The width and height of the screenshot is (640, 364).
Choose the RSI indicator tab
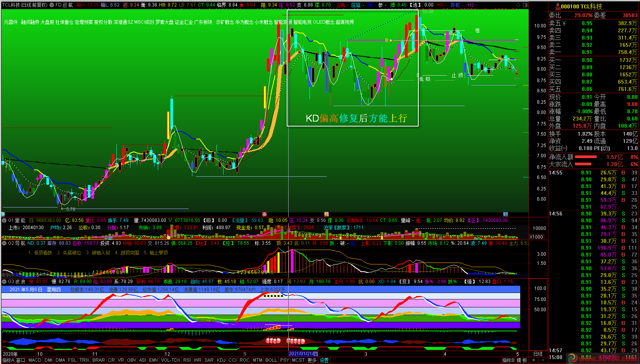[187, 360]
